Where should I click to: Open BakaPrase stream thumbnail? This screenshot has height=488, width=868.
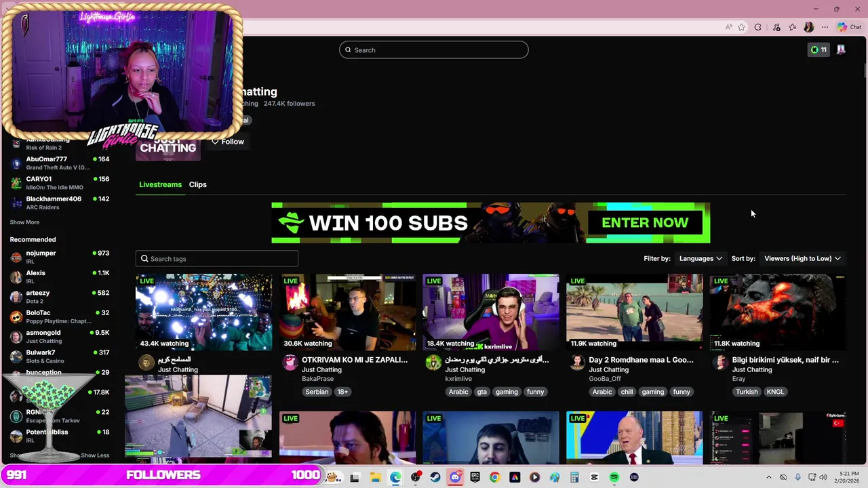tap(347, 312)
